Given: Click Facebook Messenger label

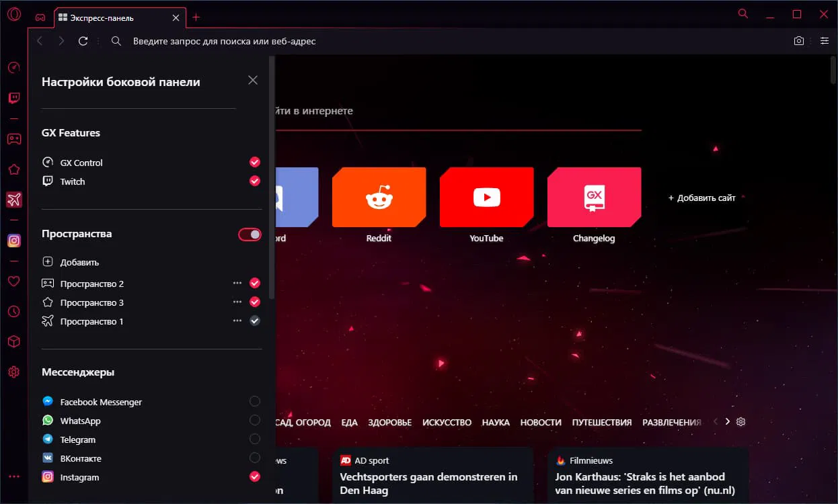Looking at the screenshot, I should click(x=101, y=402).
